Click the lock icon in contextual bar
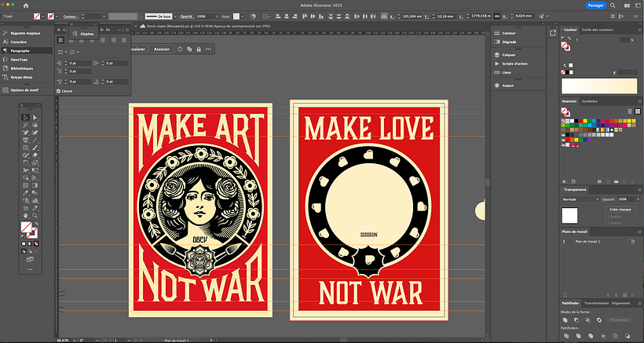 click(198, 49)
